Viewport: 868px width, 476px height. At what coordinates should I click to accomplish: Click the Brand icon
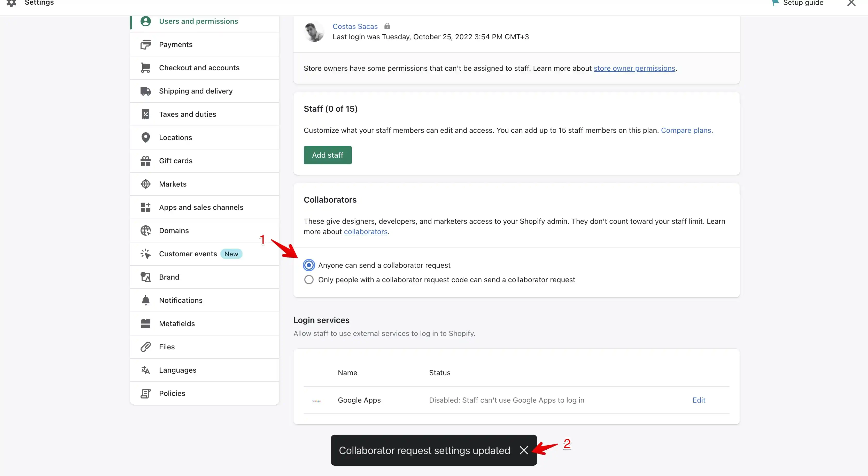tap(145, 277)
